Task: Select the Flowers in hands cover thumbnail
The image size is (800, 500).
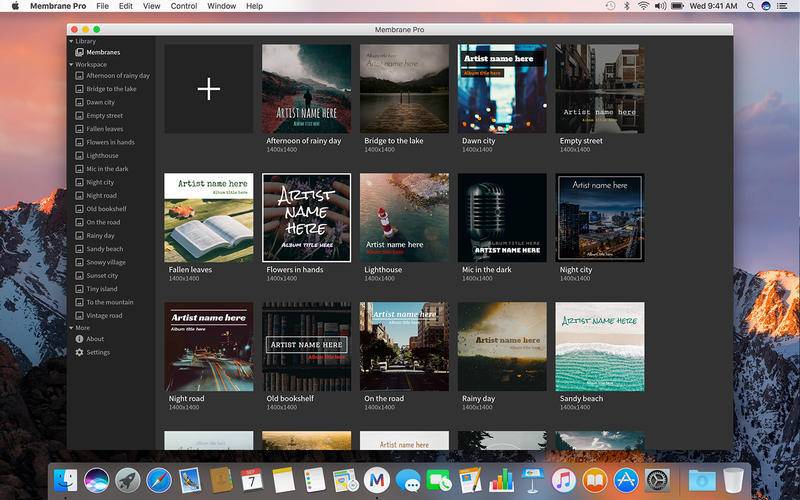Action: point(306,218)
